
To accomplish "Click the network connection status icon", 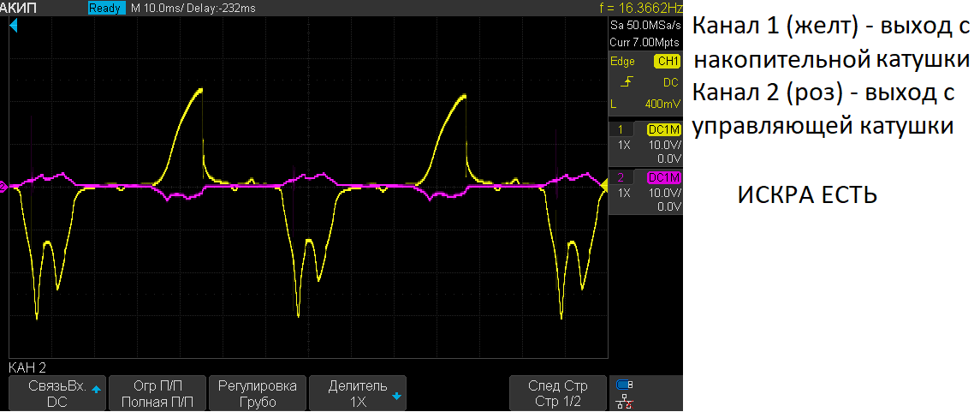I will (x=625, y=400).
